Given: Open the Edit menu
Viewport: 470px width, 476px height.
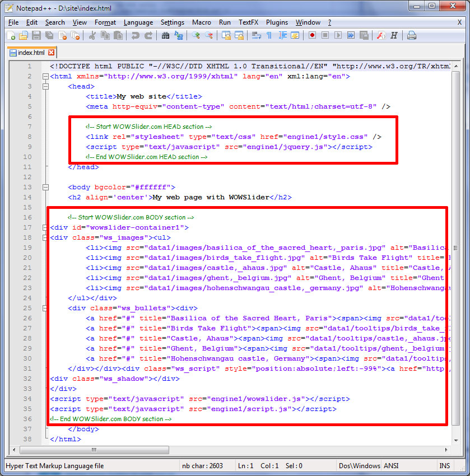Looking at the screenshot, I should (x=31, y=22).
